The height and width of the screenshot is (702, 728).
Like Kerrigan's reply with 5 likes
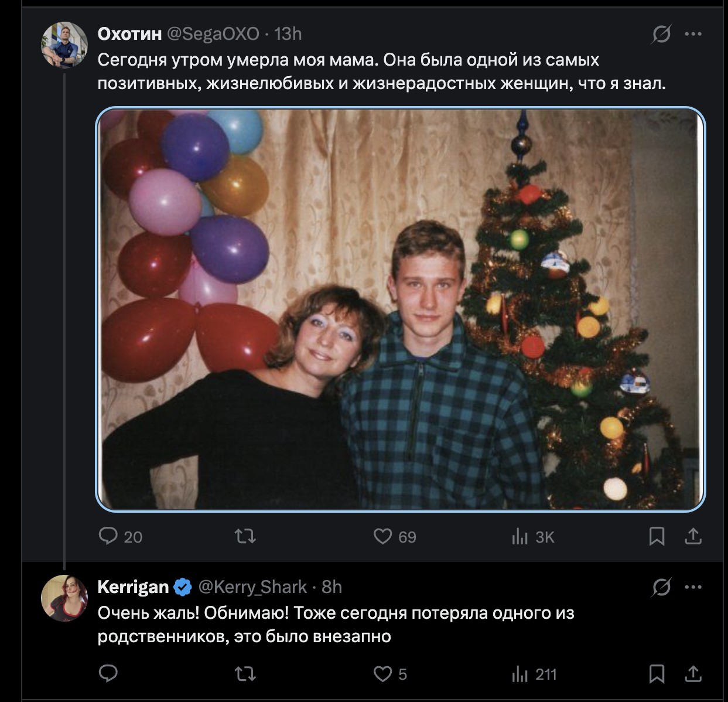(383, 674)
